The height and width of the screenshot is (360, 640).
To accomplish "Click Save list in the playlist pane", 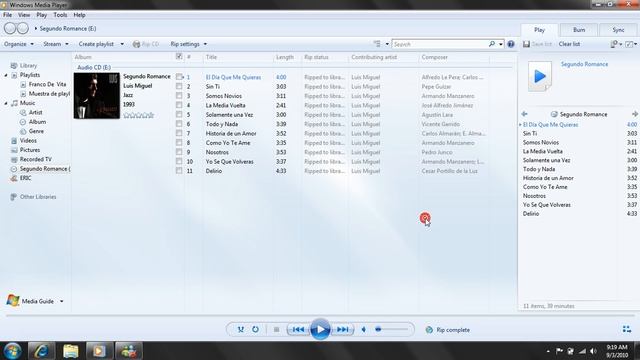I will tap(537, 44).
